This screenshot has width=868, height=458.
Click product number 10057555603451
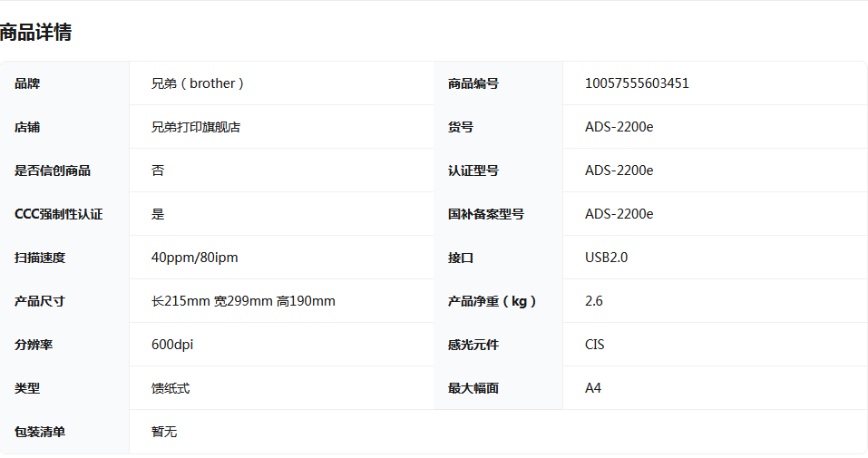[637, 83]
